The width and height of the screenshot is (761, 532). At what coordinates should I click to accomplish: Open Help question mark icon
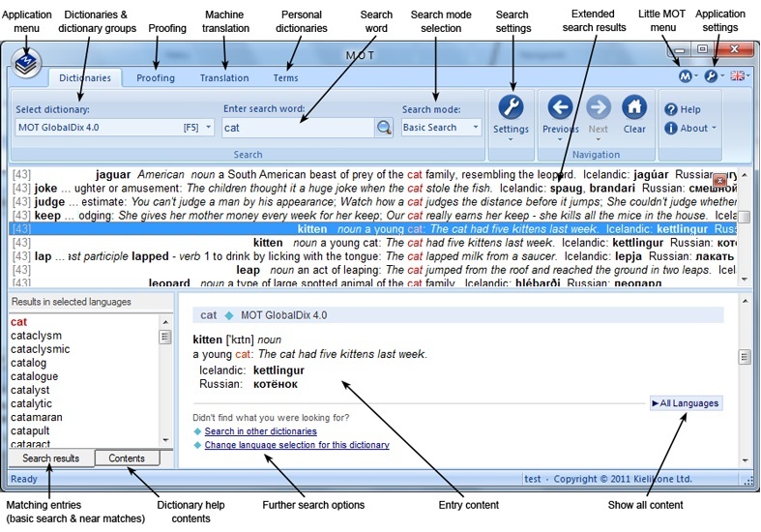(671, 109)
